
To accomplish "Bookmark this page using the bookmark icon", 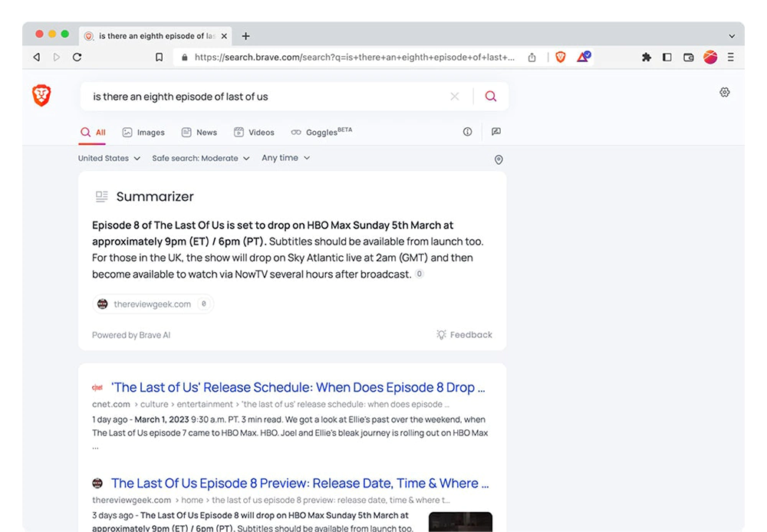I will point(159,57).
